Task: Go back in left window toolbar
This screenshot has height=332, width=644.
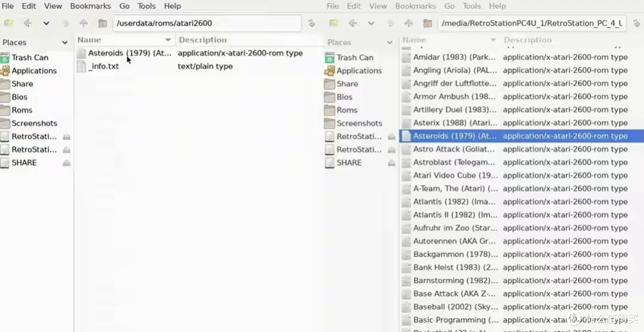Action: coord(27,23)
